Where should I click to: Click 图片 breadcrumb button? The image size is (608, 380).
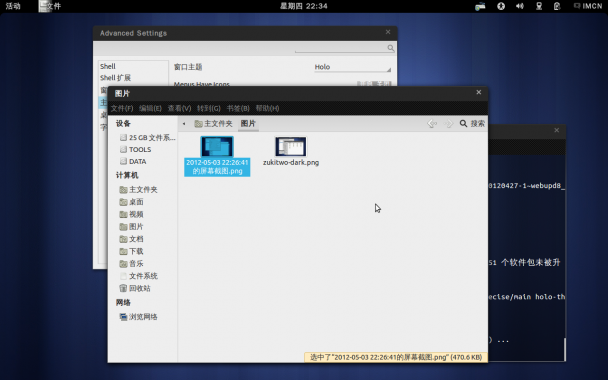pyautogui.click(x=248, y=124)
